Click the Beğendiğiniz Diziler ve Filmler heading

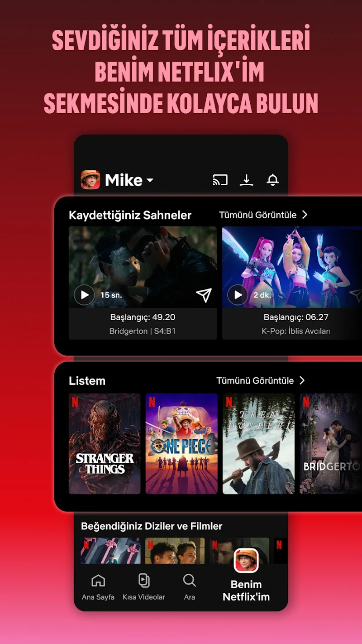click(x=152, y=526)
